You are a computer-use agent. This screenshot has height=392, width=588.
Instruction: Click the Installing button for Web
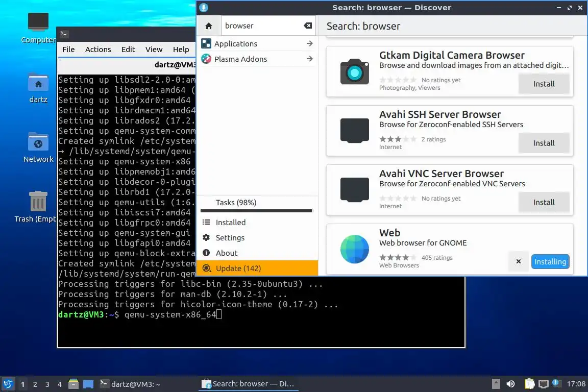coord(550,262)
